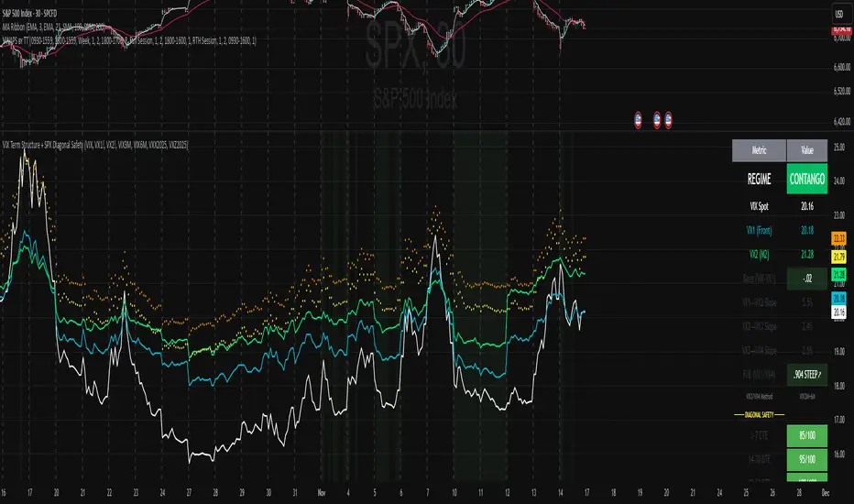Click the VX2 21.28 table value
Screen dimensions: 854x504
point(807,255)
